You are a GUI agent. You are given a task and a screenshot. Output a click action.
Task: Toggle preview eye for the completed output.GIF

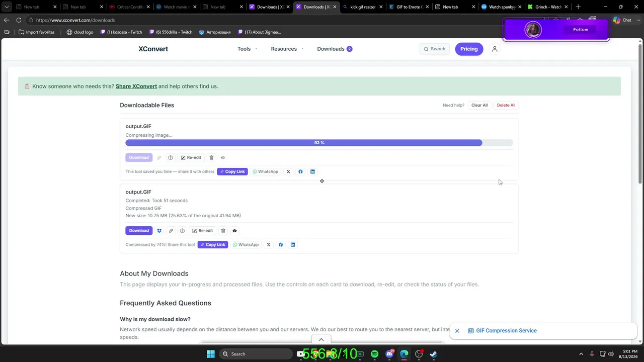coord(234,231)
